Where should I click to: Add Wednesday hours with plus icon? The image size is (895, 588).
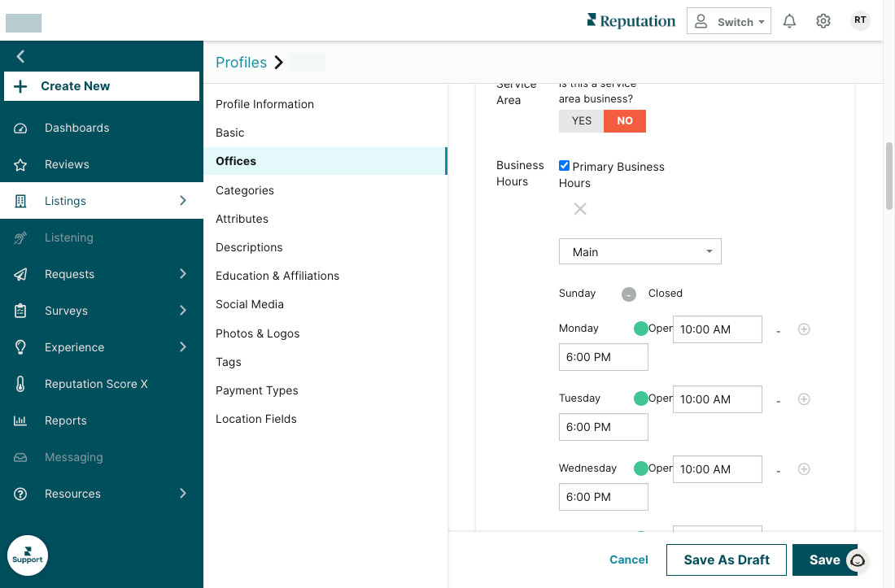coord(804,468)
